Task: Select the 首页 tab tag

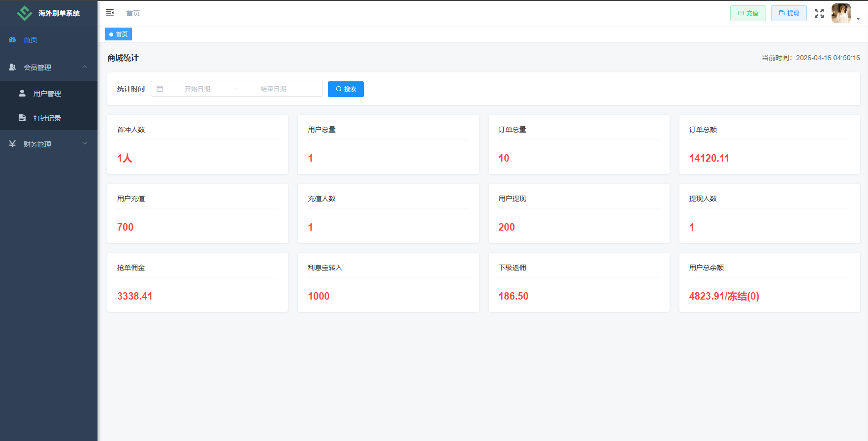Action: coord(118,34)
